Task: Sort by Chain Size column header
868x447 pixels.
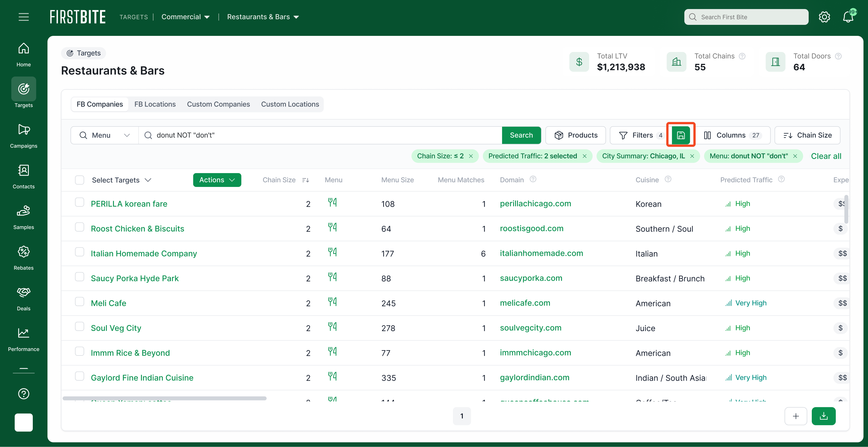Action: tap(286, 180)
